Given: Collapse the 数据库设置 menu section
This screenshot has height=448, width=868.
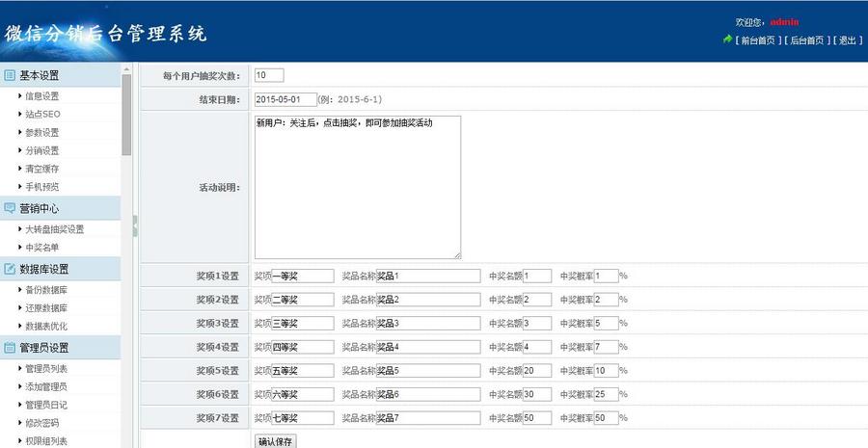Looking at the screenshot, I should (x=61, y=270).
